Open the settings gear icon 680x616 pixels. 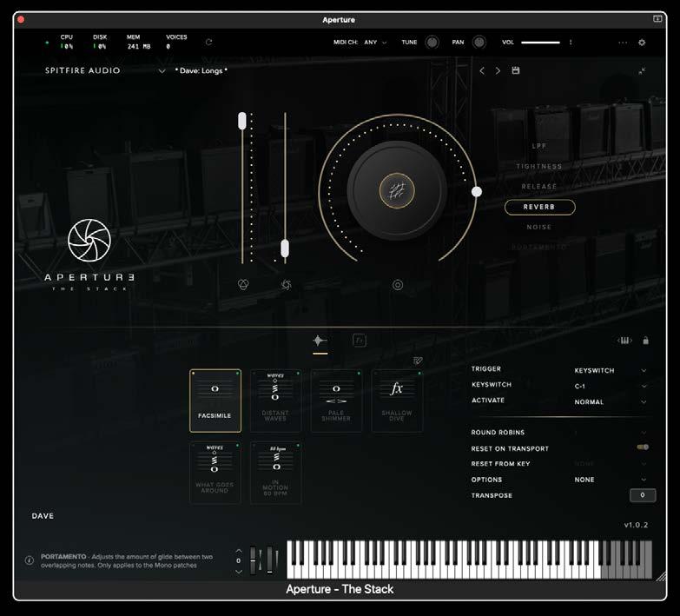point(642,43)
